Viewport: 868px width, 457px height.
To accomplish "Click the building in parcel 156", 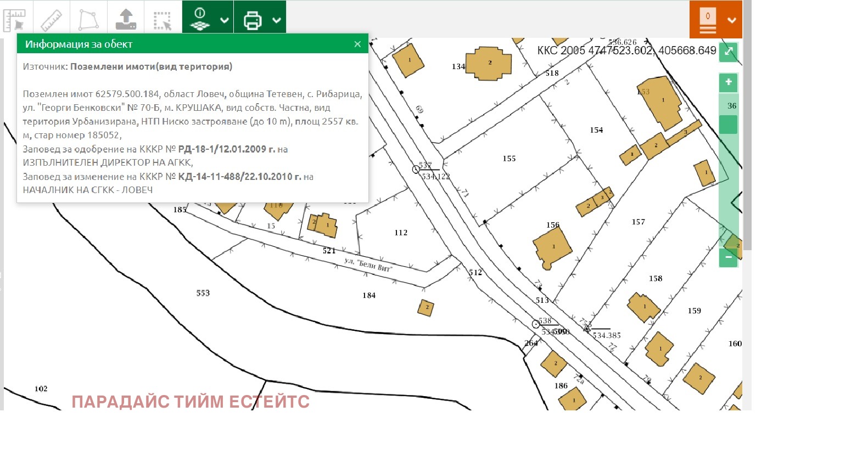I will coord(552,248).
